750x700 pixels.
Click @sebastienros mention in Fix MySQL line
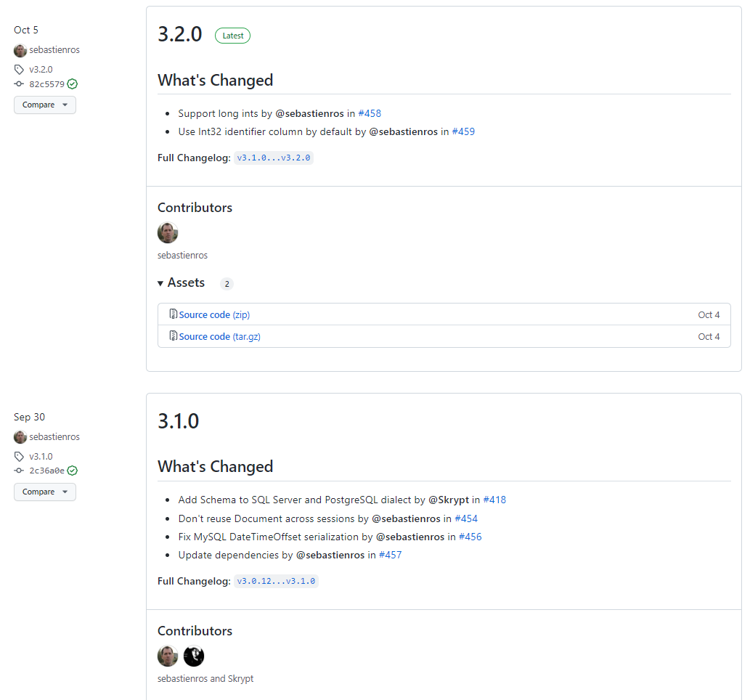(410, 537)
